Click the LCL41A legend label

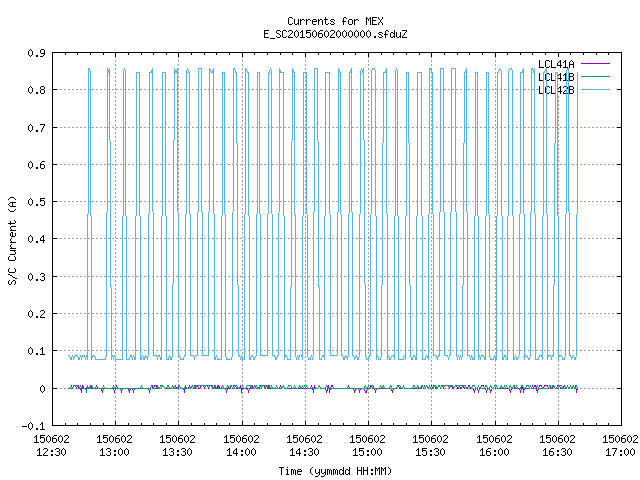pos(556,64)
